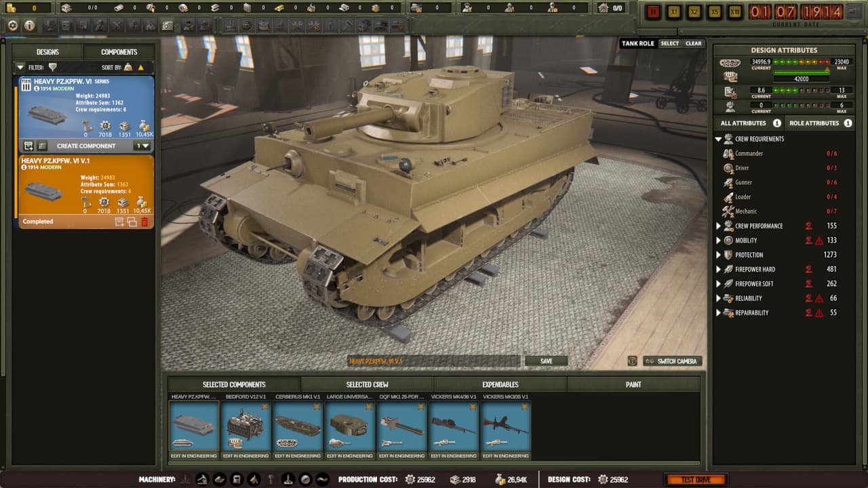Click the sort by weight icon
This screenshot has height=488, width=868.
click(x=128, y=67)
